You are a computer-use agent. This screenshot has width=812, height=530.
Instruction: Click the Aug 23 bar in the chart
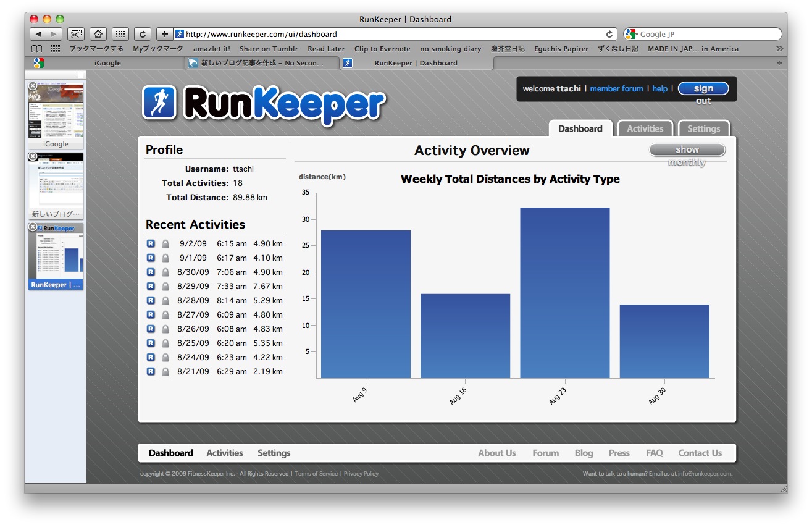[x=565, y=293]
